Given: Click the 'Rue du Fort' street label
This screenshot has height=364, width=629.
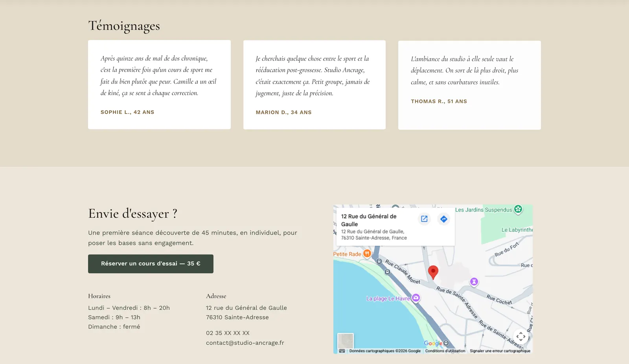Looking at the screenshot, I should point(507,250).
